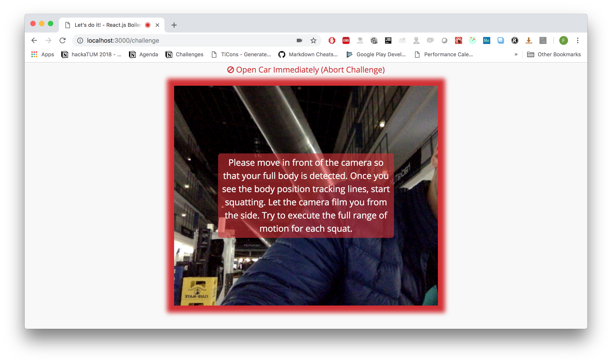Click the film reel extension icon
Image resolution: width=612 pixels, height=364 pixels.
(374, 40)
